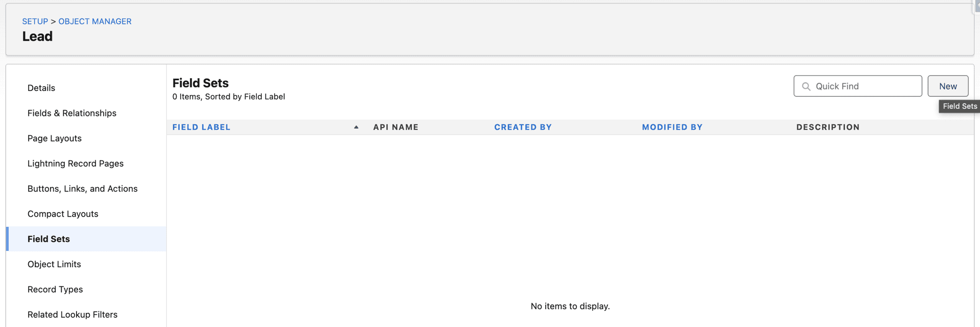Select Compact Layouts in the sidebar
The width and height of the screenshot is (980, 327).
pos(63,214)
